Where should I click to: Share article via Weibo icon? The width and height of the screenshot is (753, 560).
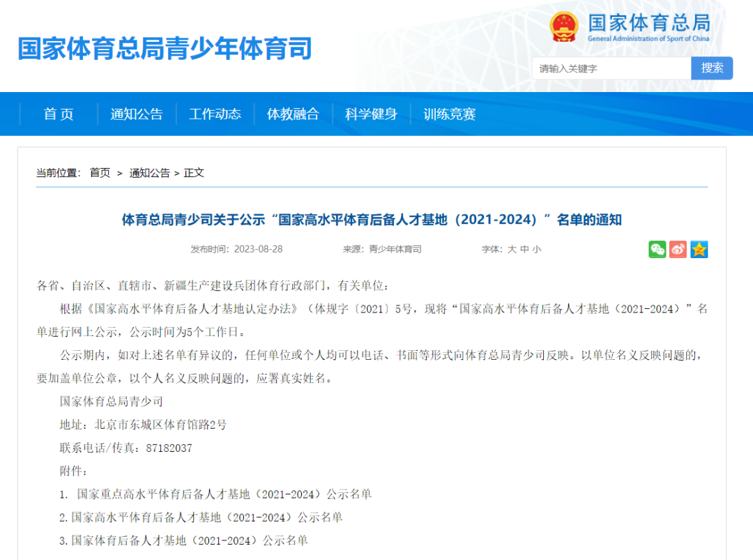678,249
